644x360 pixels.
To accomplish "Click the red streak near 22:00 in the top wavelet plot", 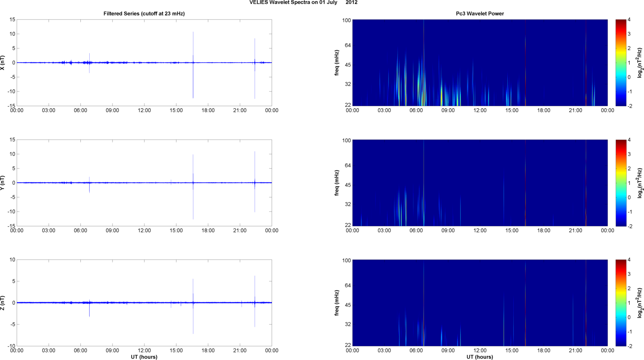I will pos(586,63).
